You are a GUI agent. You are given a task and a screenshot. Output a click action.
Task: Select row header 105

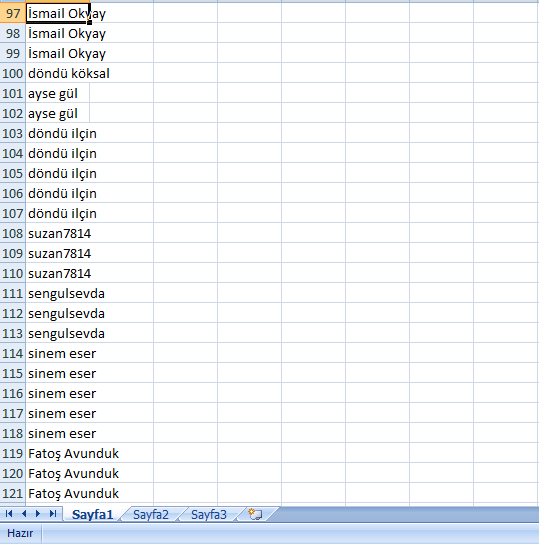(13, 173)
